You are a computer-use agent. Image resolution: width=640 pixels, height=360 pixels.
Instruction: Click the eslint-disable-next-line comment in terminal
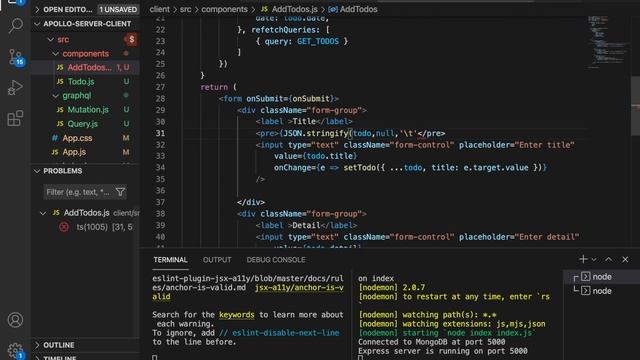click(x=279, y=333)
